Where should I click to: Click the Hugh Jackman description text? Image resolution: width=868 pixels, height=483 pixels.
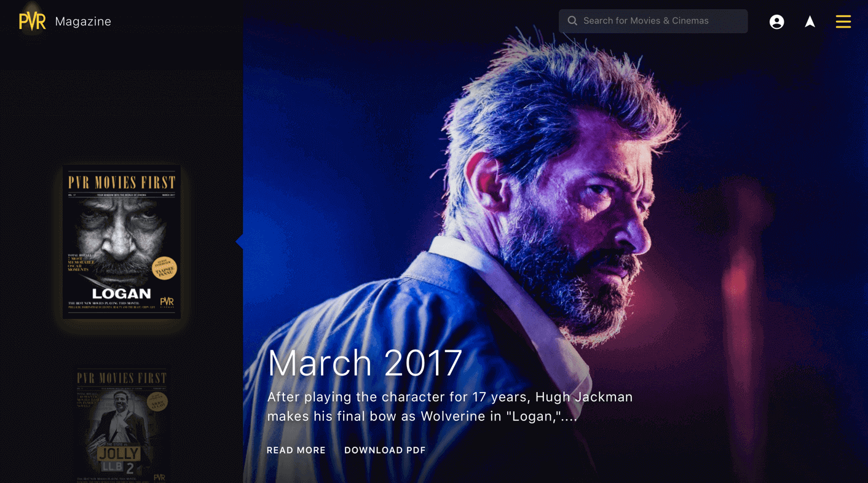[450, 407]
